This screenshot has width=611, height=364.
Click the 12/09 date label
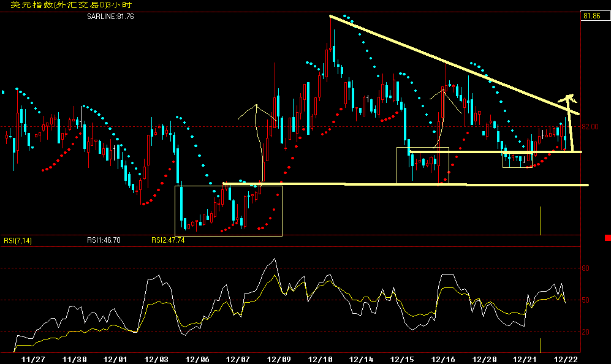[x=279, y=359]
